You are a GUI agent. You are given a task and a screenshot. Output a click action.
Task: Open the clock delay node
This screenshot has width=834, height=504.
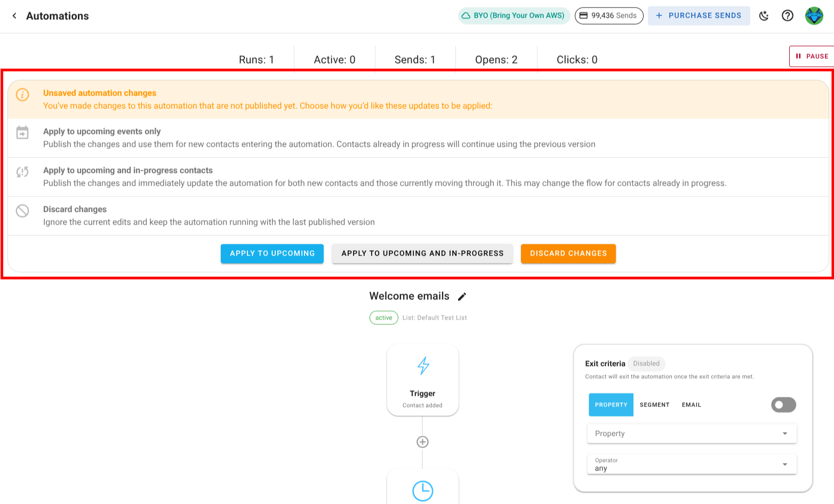click(422, 490)
